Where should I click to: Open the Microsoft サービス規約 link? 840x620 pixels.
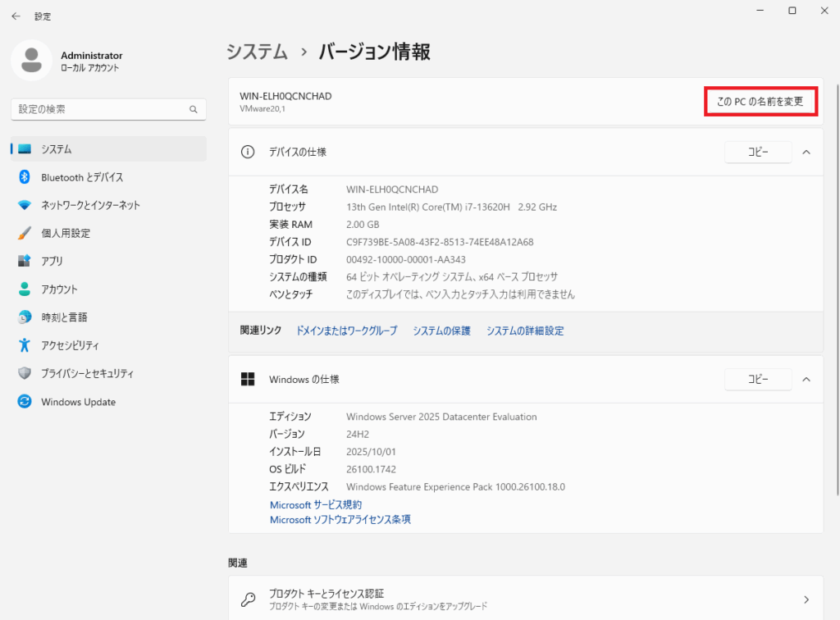316,504
